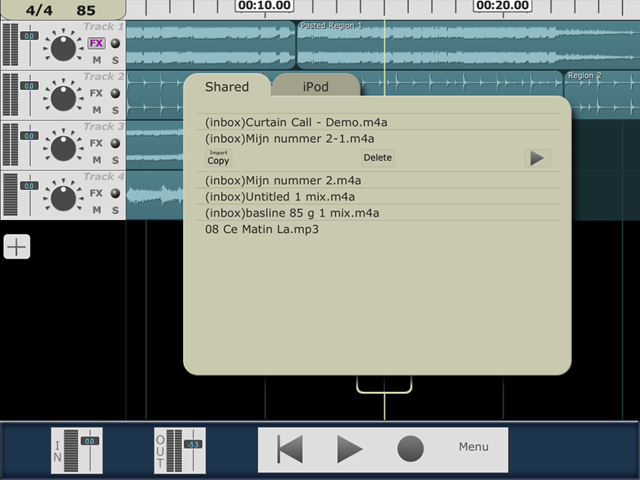Add a new track with plus button
The height and width of the screenshot is (480, 640).
(16, 247)
